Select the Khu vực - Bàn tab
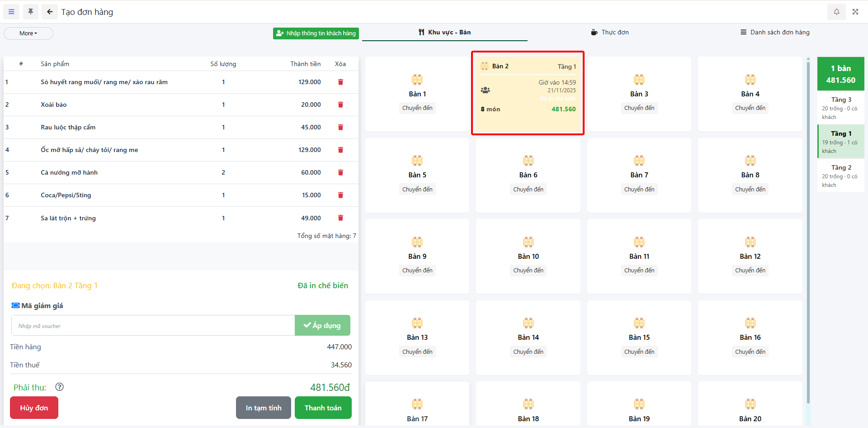The image size is (868, 428). pyautogui.click(x=445, y=32)
